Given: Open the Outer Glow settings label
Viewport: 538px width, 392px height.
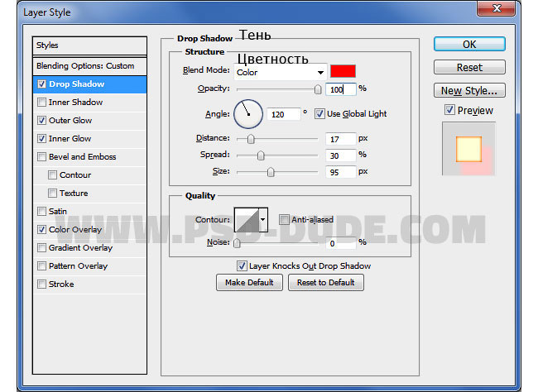Looking at the screenshot, I should click(x=70, y=121).
